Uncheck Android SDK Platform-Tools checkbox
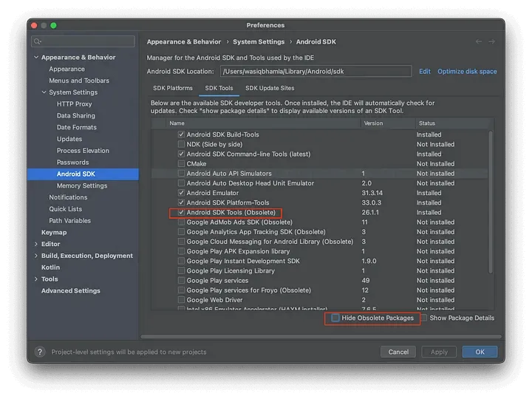This screenshot has width=532, height=399. click(x=181, y=202)
